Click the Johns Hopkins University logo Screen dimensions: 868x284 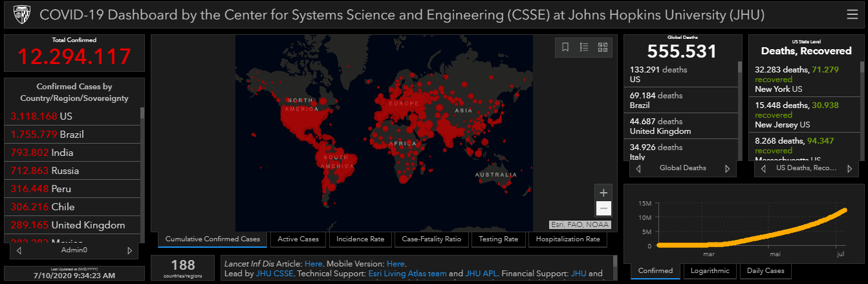pyautogui.click(x=21, y=14)
